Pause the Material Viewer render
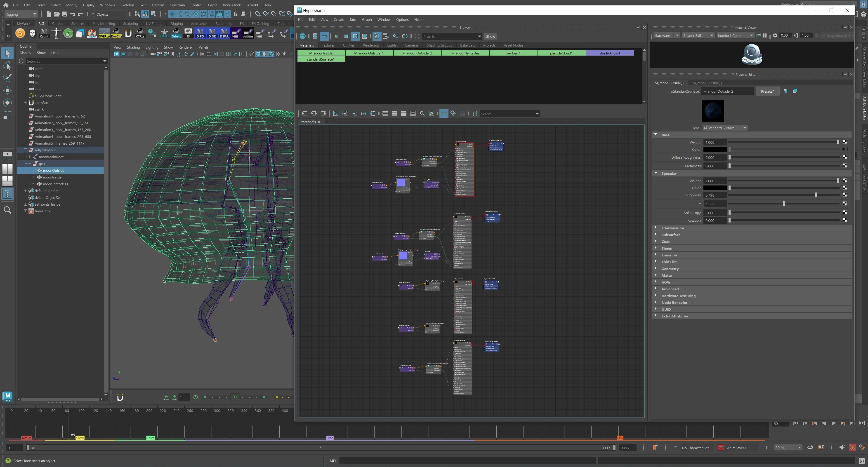 (x=765, y=36)
